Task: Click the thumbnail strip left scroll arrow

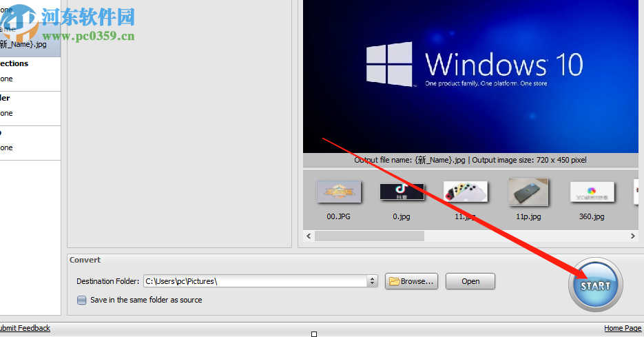Action: (x=309, y=236)
